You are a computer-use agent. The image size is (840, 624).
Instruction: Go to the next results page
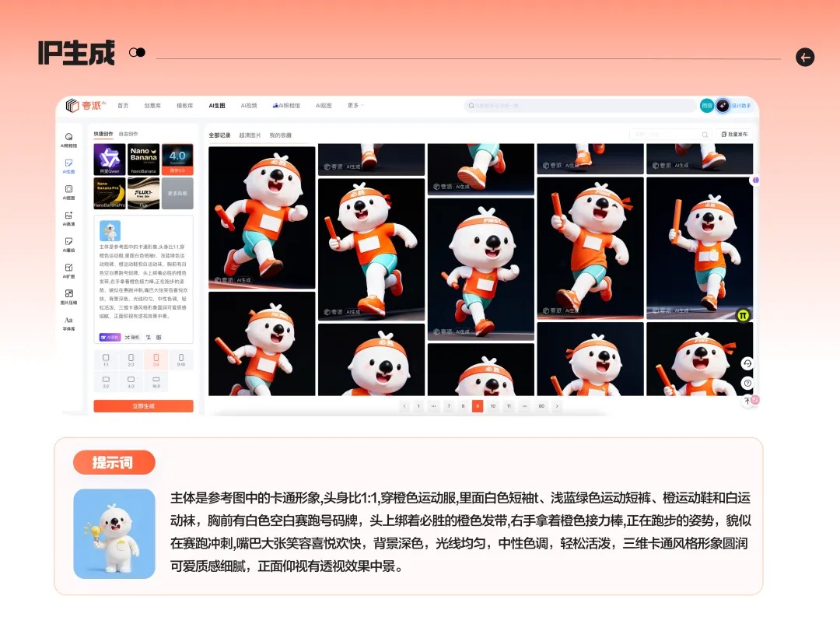pyautogui.click(x=557, y=405)
